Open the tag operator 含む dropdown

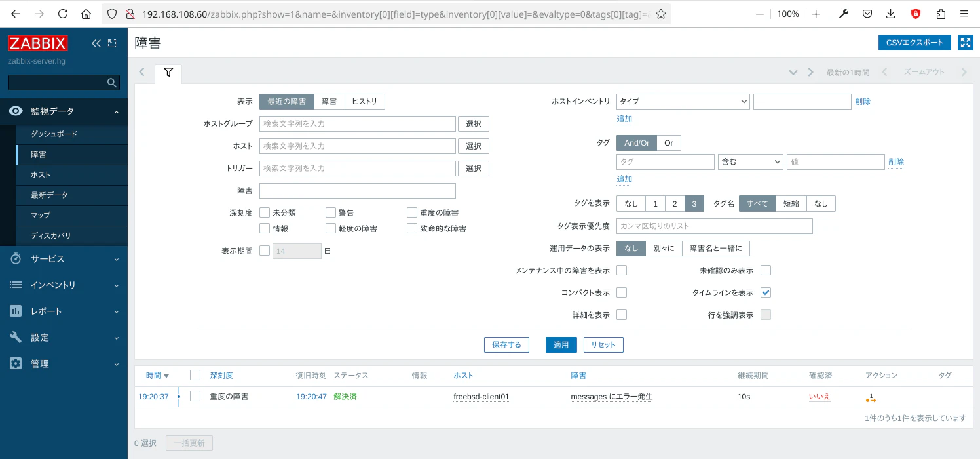(751, 162)
